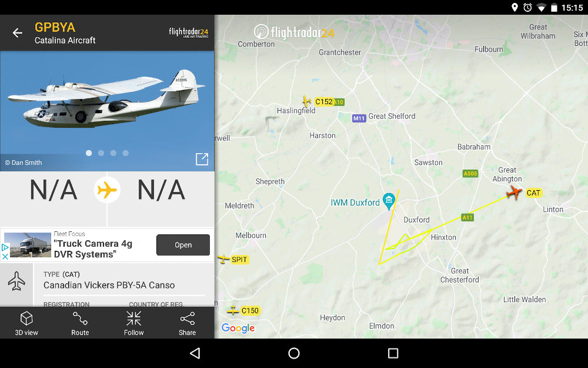Viewport: 588px width, 368px height.
Task: Tap the Android home button
Action: click(294, 353)
